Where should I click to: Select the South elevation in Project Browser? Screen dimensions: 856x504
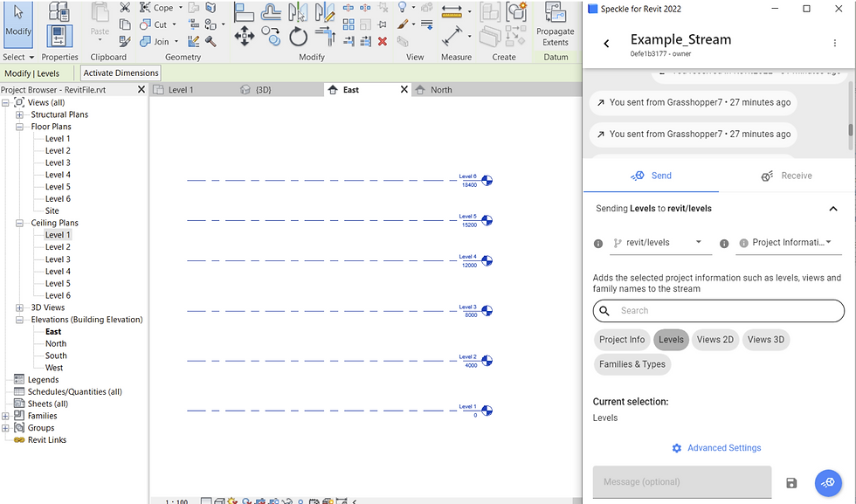(x=56, y=356)
